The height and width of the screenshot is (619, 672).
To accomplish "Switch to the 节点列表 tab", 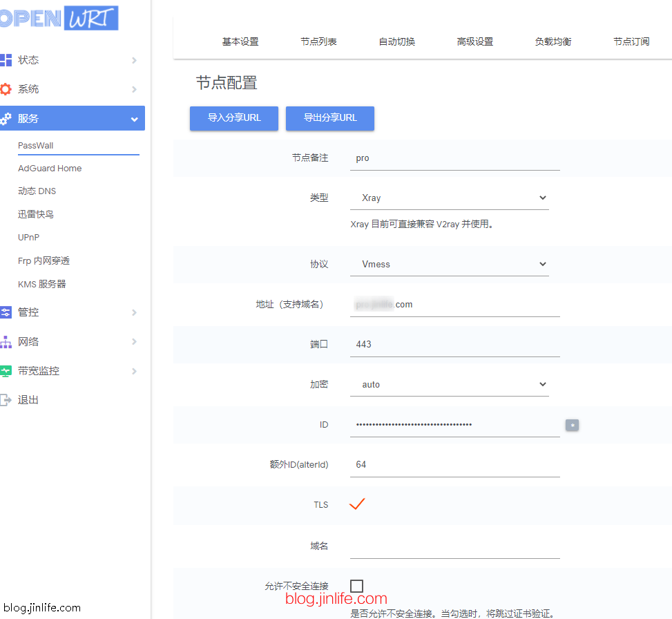I will [x=318, y=41].
